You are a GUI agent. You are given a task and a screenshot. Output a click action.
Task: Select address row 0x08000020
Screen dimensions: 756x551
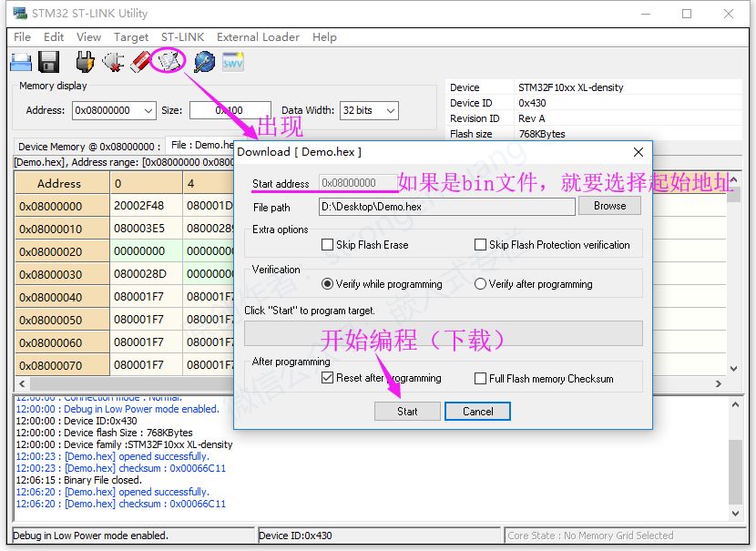point(62,251)
